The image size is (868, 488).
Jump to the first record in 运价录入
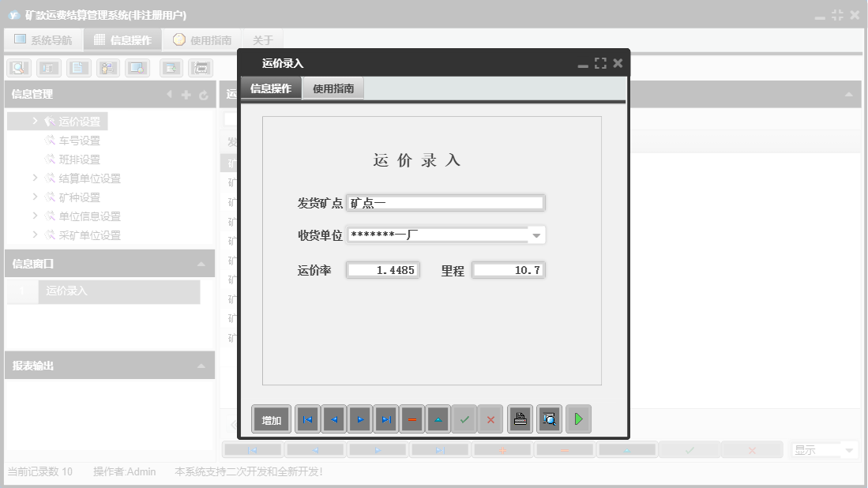[307, 419]
